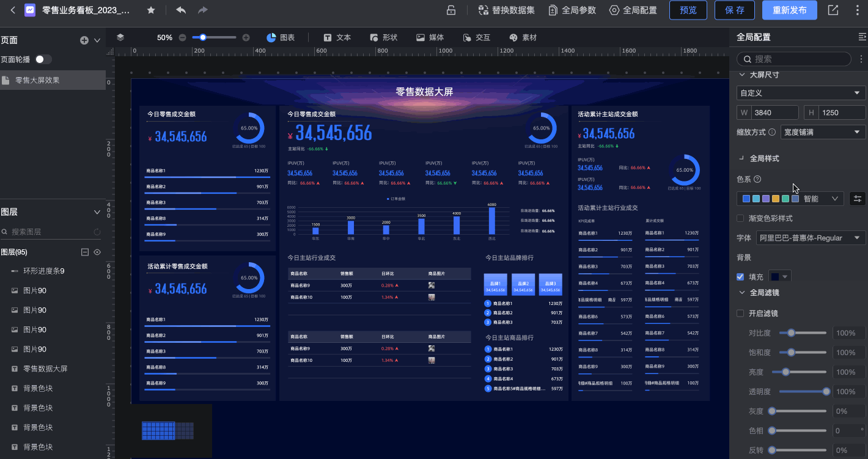868x459 pixels.
Task: Undo the last action
Action: coord(181,10)
